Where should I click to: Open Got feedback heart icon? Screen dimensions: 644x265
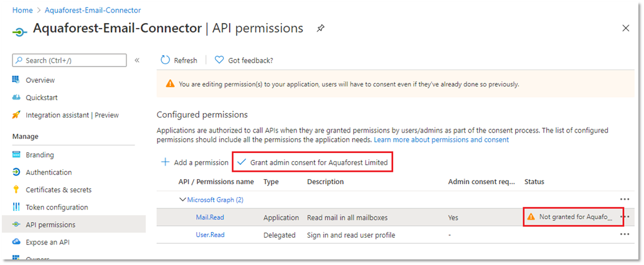click(219, 60)
